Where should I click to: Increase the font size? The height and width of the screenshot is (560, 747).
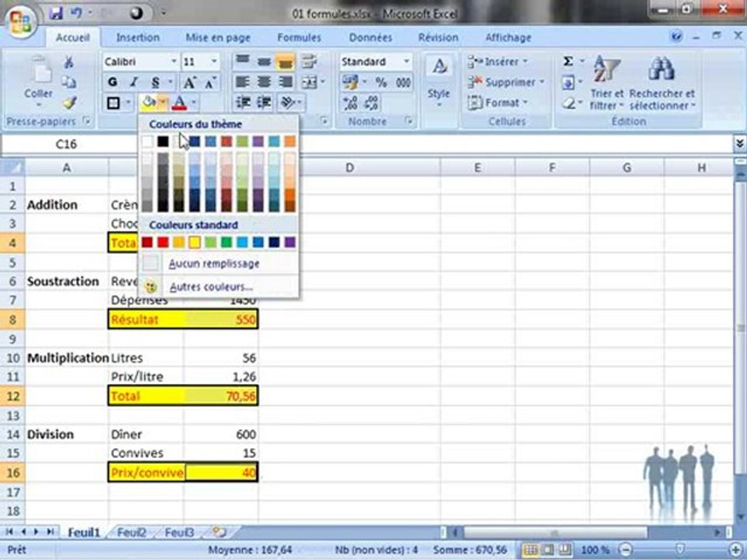[x=189, y=82]
